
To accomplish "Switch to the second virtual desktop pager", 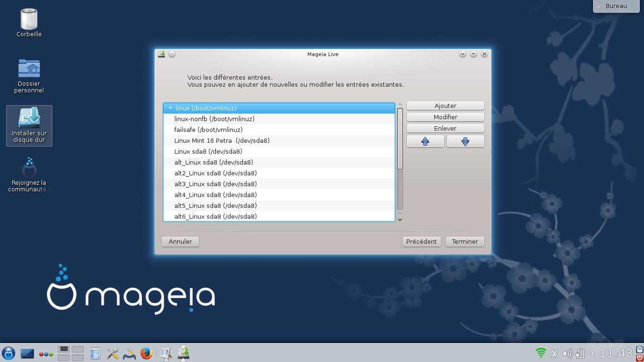I will 78,349.
